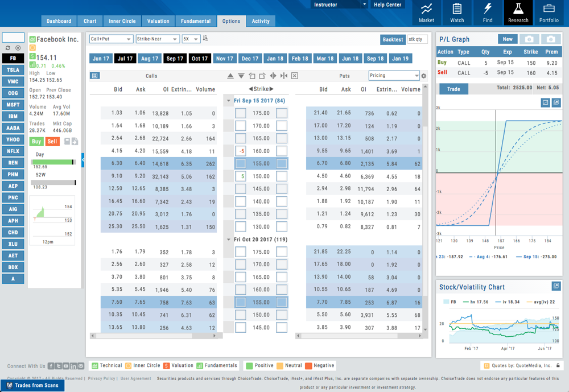The width and height of the screenshot is (569, 392).
Task: Open option chain settings gear
Action: pos(423,76)
